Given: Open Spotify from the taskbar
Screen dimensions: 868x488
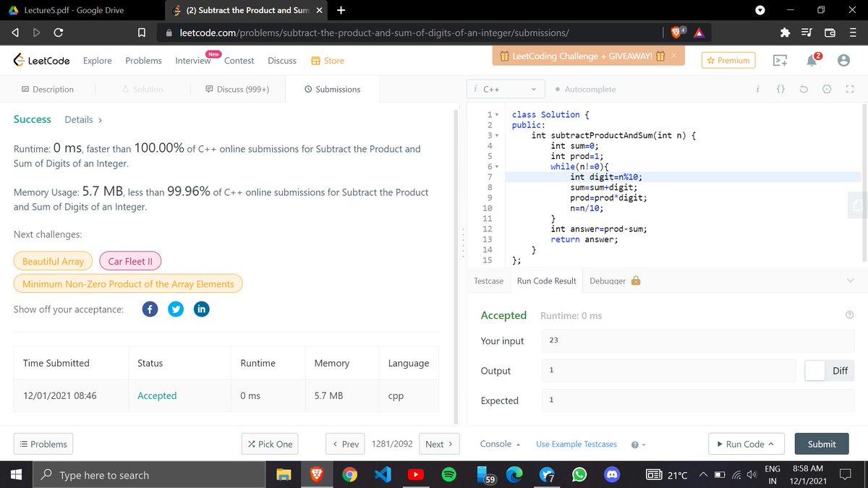Looking at the screenshot, I should [x=448, y=475].
